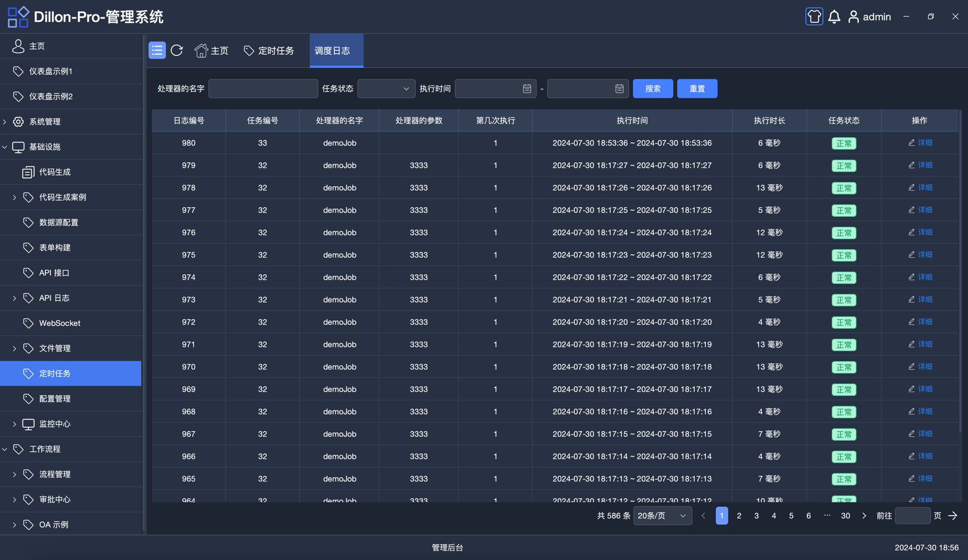Expand the 审批中心 submenu

pyautogui.click(x=71, y=500)
